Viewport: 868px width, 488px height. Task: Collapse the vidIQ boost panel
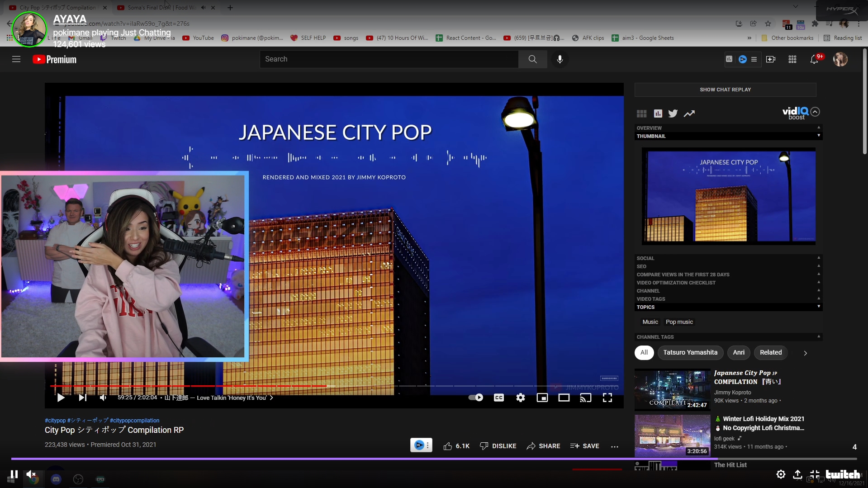(x=815, y=112)
